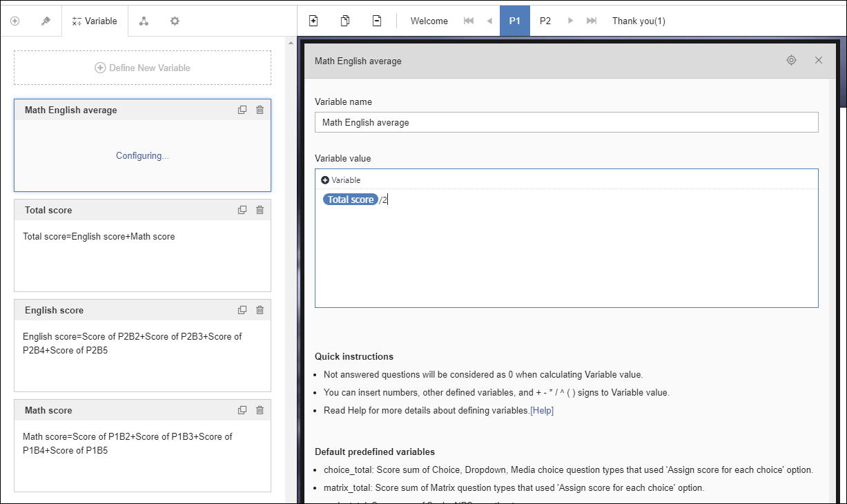The image size is (847, 504).
Task: Duplicate the Math English average variable
Action: point(242,110)
